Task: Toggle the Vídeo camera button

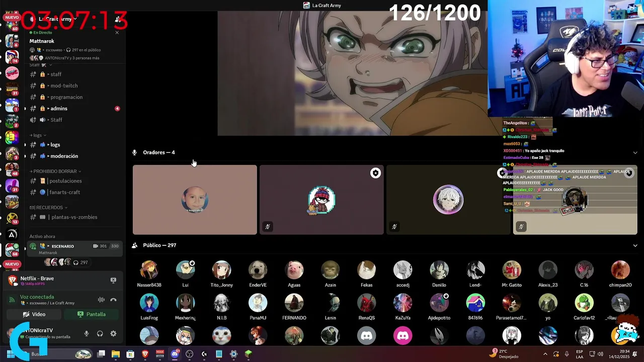Action: click(x=34, y=314)
